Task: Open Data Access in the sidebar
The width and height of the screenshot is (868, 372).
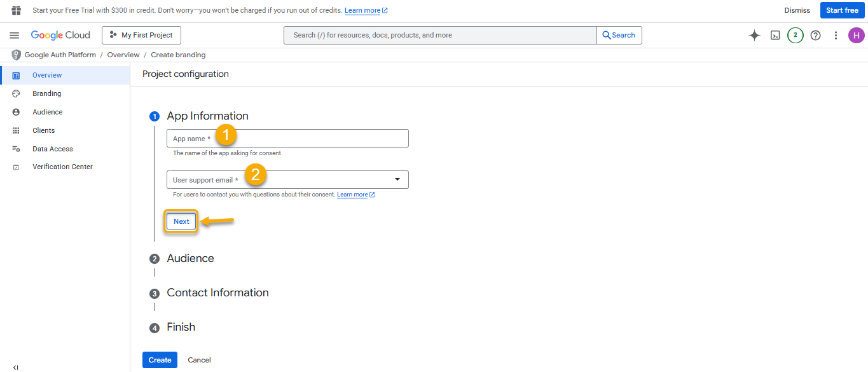Action: click(53, 149)
